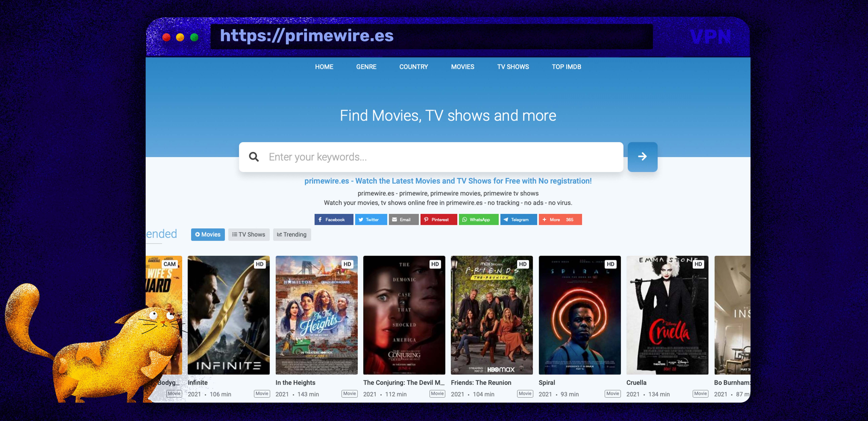Viewport: 868px width, 421px height.
Task: Share via Telegram
Action: (518, 219)
